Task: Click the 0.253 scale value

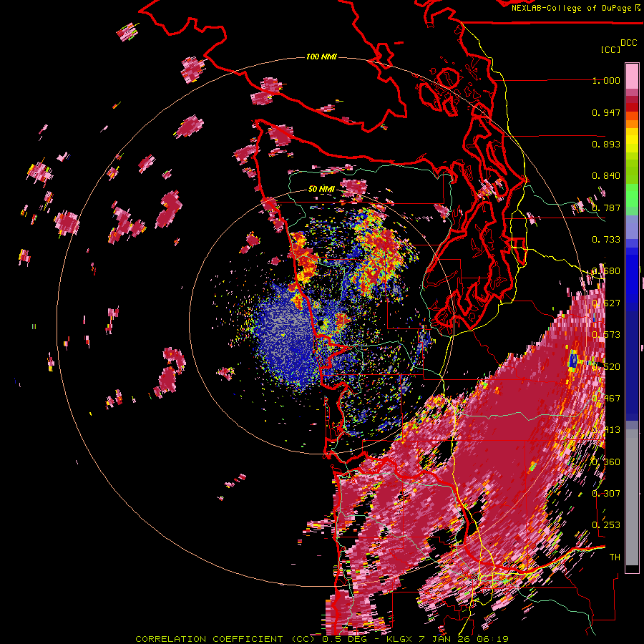Action: pyautogui.click(x=606, y=525)
